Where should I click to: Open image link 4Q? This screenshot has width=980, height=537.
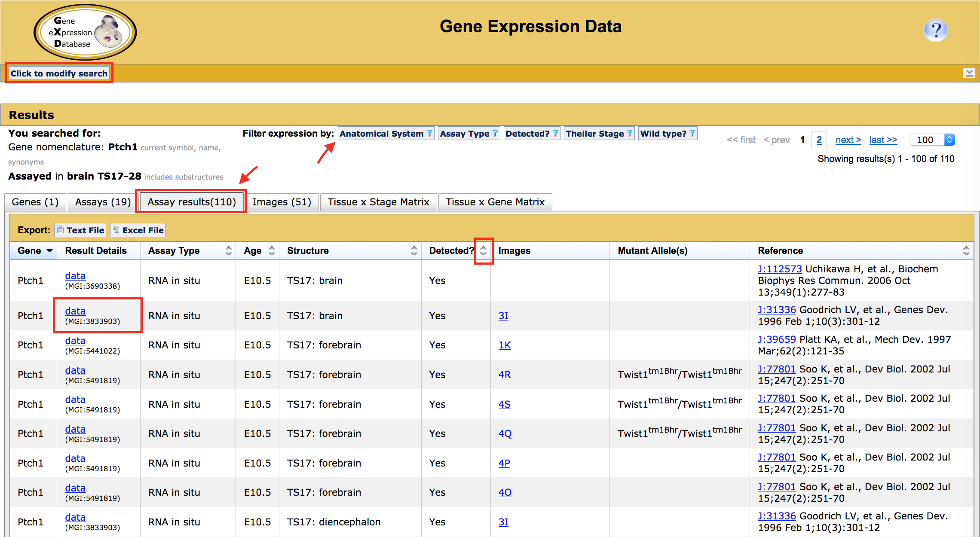(505, 433)
